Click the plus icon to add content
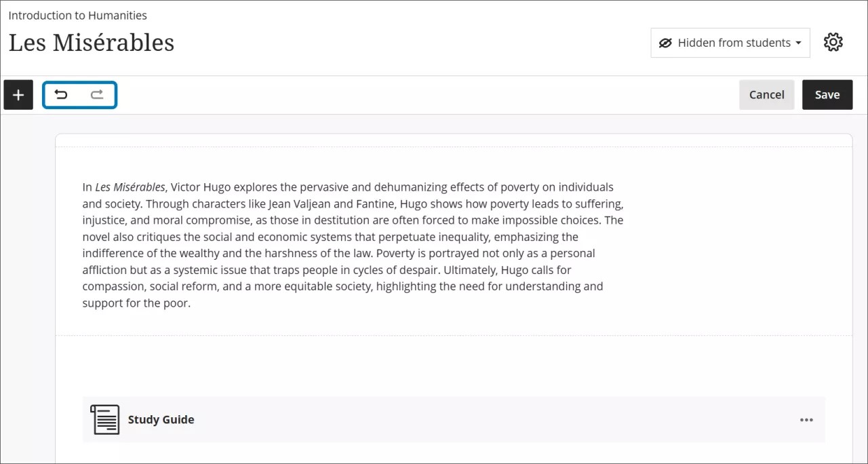 18,95
